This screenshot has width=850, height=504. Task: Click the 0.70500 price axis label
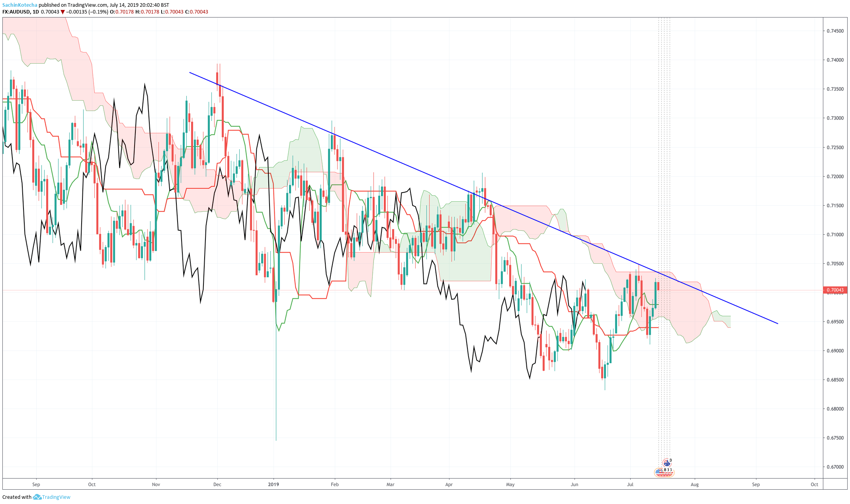[835, 263]
